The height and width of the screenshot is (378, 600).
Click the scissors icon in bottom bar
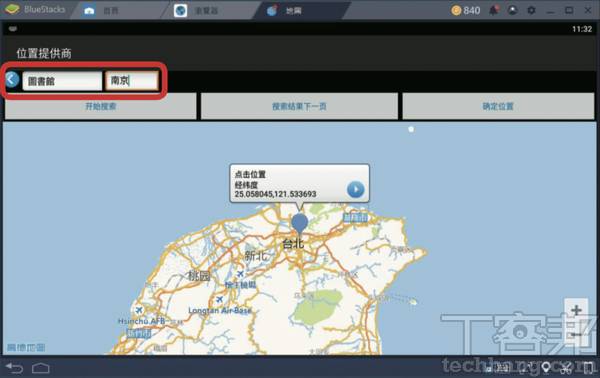pos(566,368)
